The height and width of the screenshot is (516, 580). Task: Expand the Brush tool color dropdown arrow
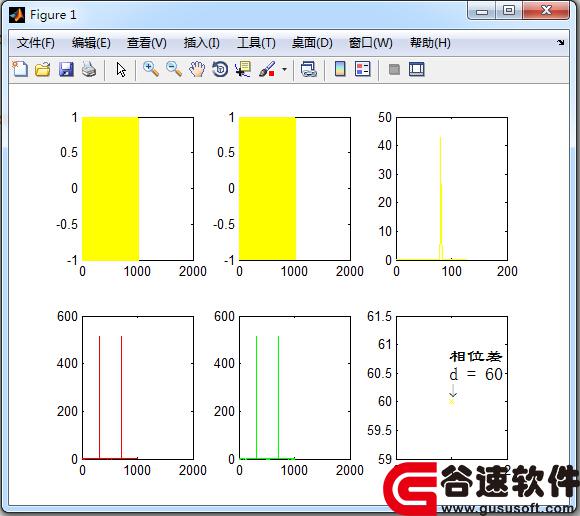tap(284, 69)
